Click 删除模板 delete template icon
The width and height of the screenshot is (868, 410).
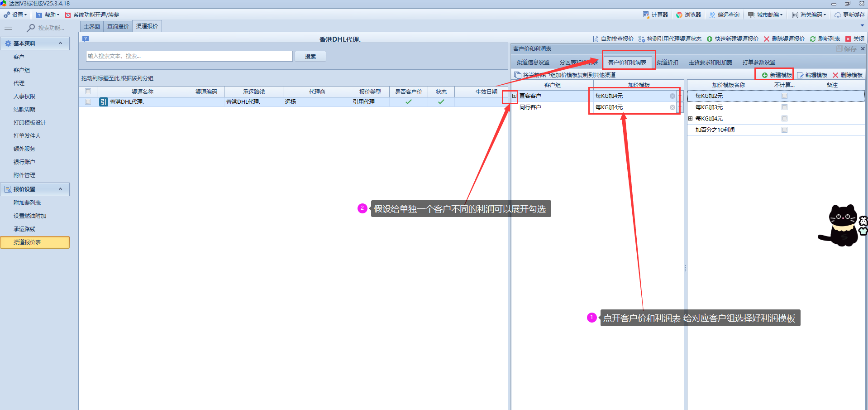pos(835,75)
